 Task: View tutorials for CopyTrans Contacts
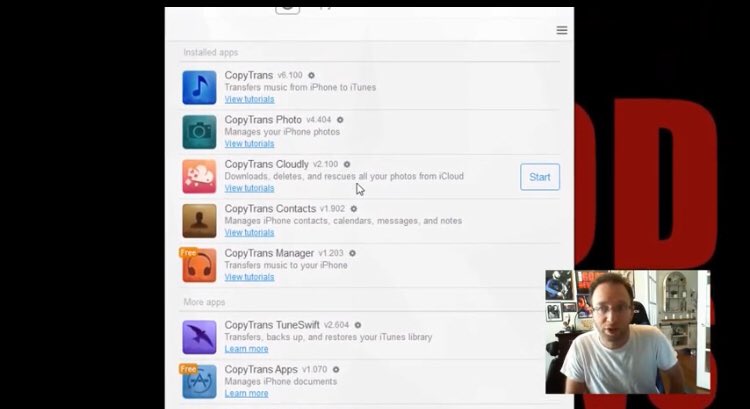pyautogui.click(x=249, y=233)
